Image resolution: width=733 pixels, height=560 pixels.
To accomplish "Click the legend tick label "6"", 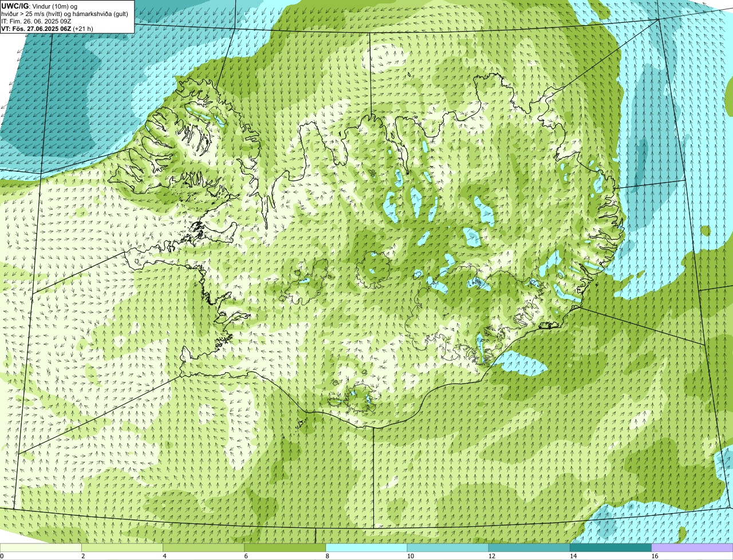I will 246,556.
